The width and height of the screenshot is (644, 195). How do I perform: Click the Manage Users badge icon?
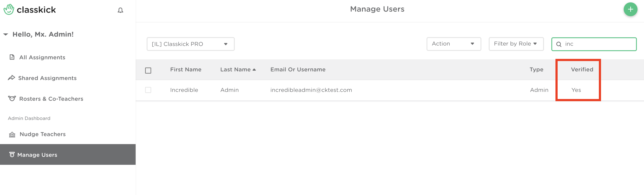[x=12, y=154]
